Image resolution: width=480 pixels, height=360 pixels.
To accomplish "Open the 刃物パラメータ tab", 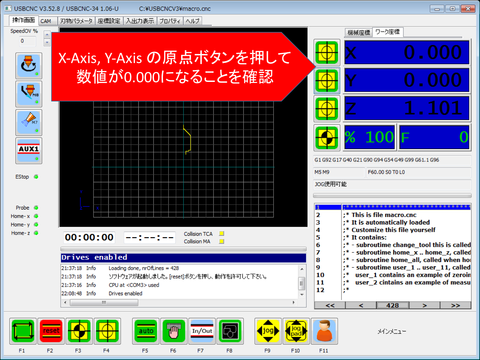I will coord(76,21).
